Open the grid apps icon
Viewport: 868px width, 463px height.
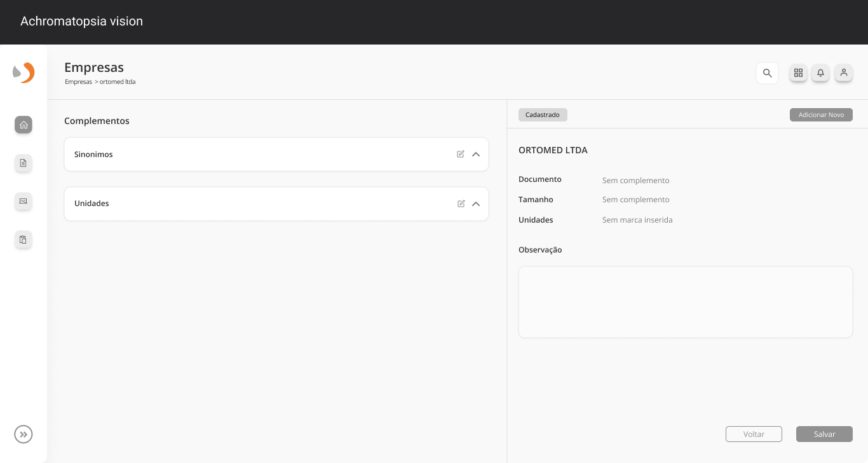click(798, 73)
